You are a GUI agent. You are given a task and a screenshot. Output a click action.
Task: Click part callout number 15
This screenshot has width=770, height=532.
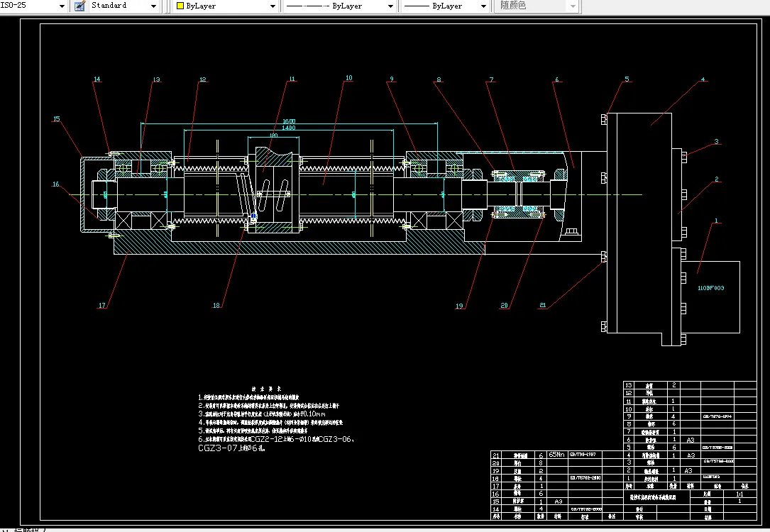pos(57,118)
